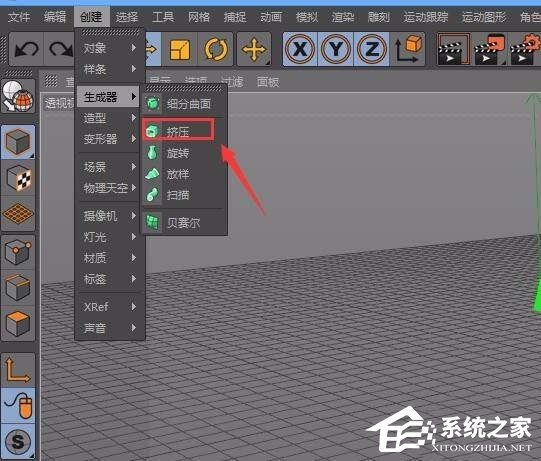Toggle the Snap S icon

(18, 441)
